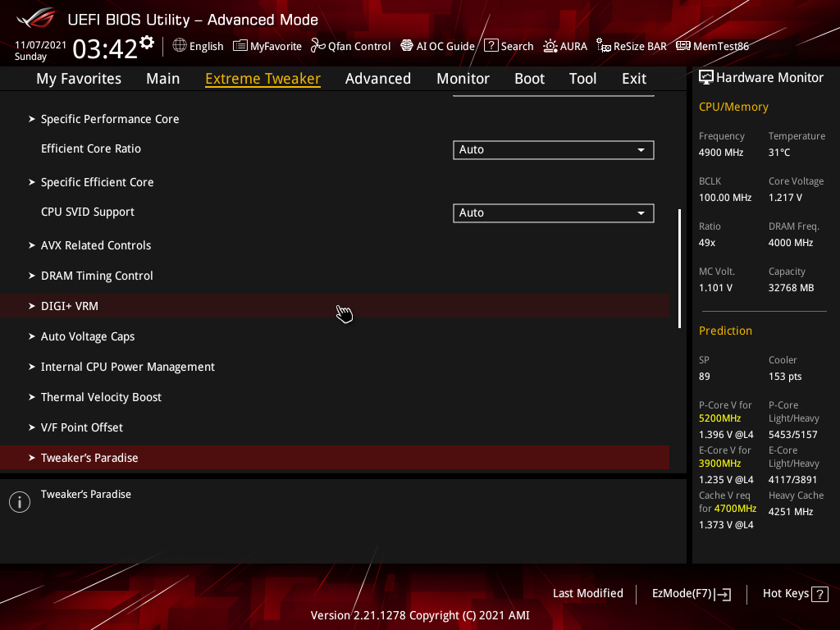Click the 11/07/2021 date
840x630 pixels.
pos(41,45)
